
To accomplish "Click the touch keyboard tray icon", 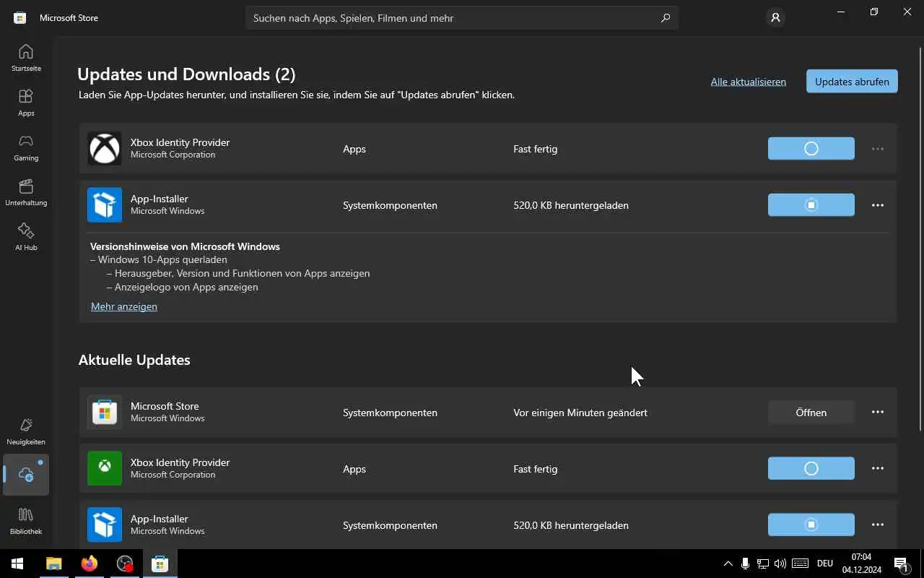I will coord(800,564).
